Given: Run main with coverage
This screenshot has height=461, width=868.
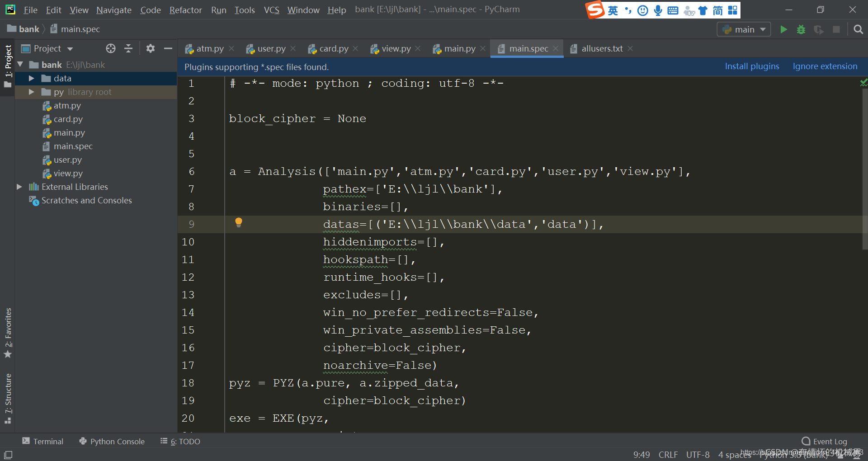Looking at the screenshot, I should coord(818,29).
